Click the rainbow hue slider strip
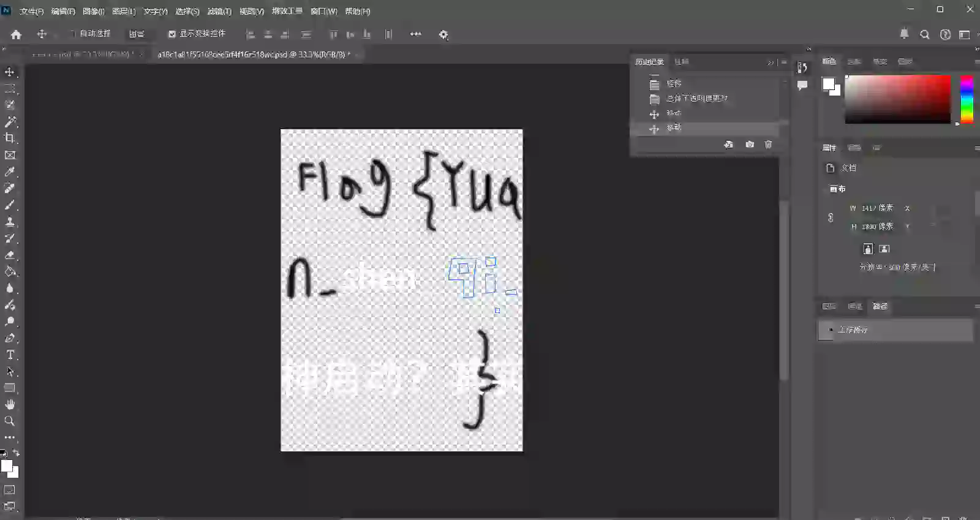This screenshot has width=980, height=520. click(x=967, y=99)
